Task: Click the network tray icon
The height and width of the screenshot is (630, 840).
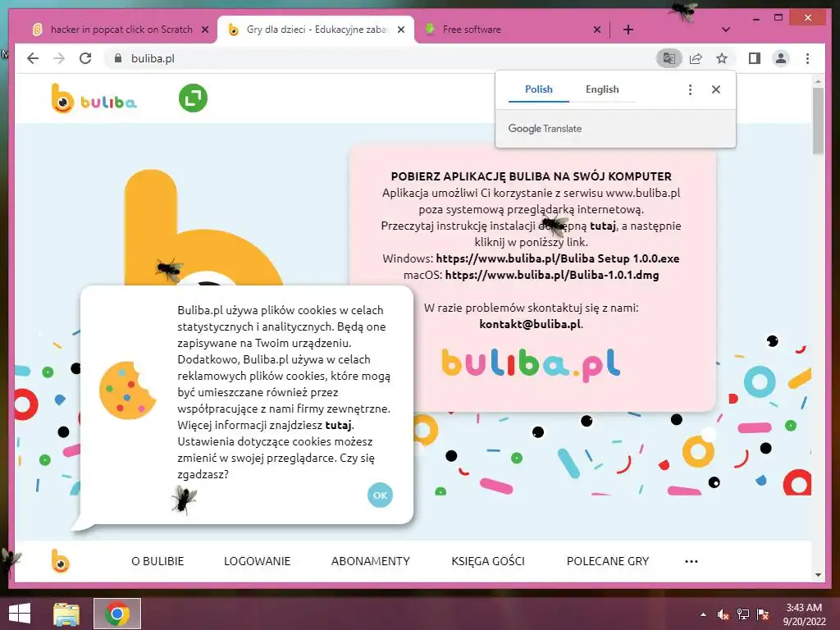Action: tap(743, 614)
